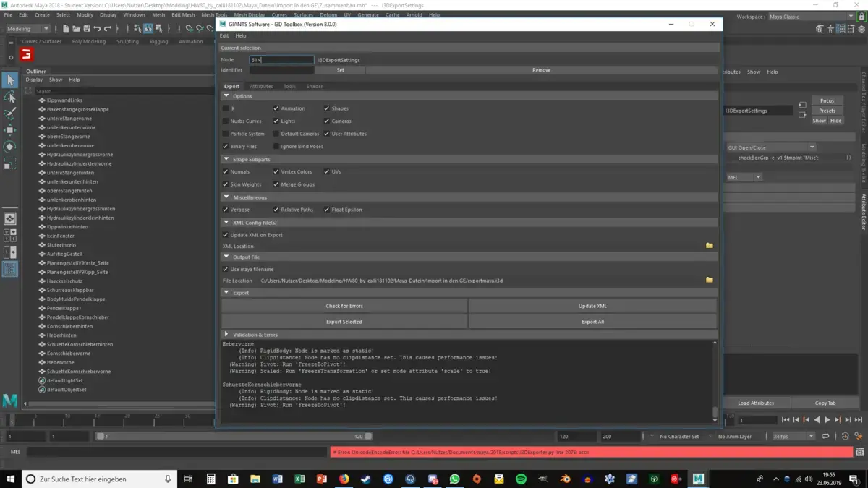The image size is (868, 488).
Task: Open Spotify from the taskbar
Action: coord(521,479)
